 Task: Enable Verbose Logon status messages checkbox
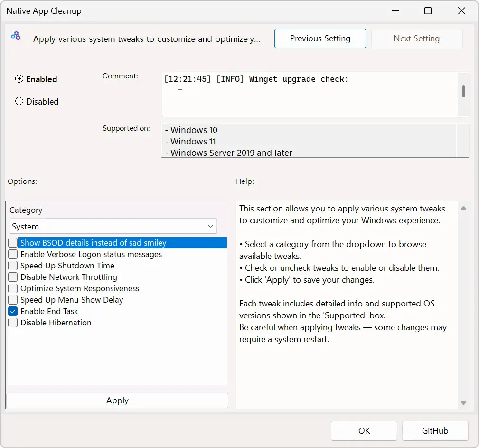(13, 254)
